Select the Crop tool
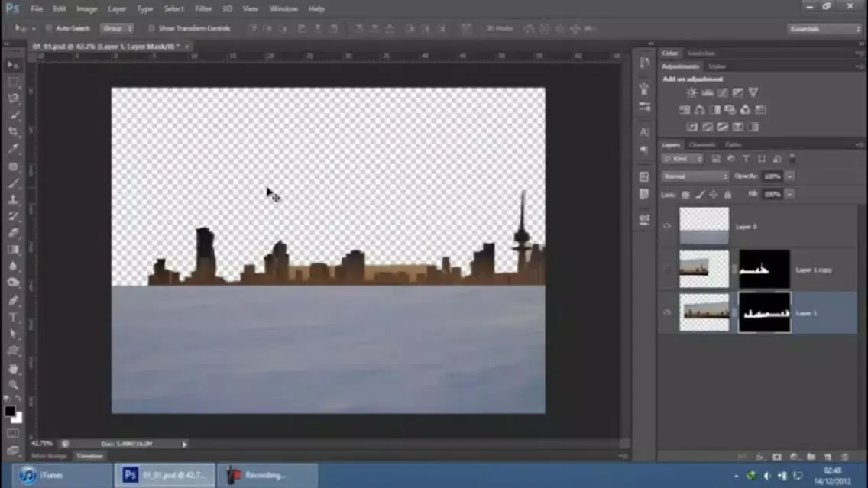This screenshot has width=868, height=488. 13,131
